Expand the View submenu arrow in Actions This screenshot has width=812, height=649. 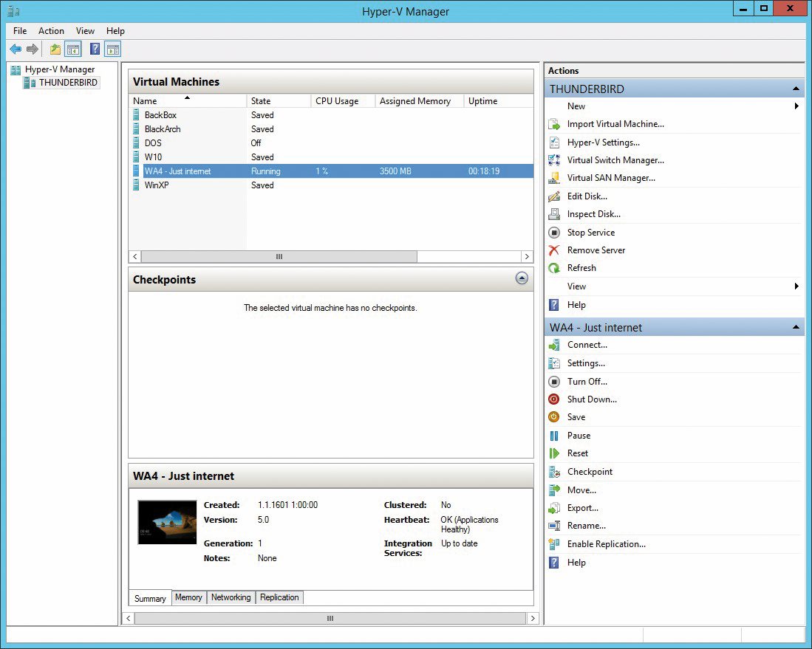(796, 286)
